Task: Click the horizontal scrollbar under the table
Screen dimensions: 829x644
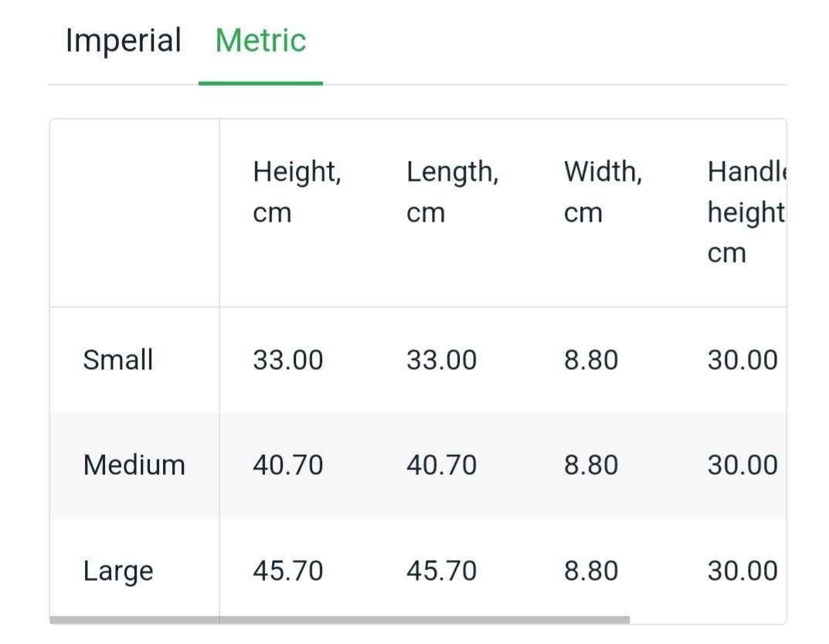Action: (339, 620)
